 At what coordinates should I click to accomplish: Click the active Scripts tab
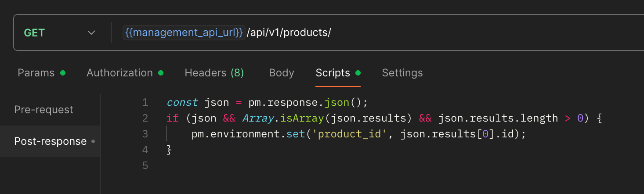(x=333, y=73)
